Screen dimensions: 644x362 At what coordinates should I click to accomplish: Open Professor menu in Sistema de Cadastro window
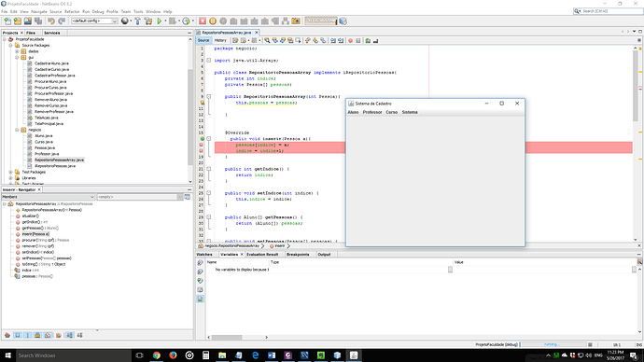coord(372,112)
